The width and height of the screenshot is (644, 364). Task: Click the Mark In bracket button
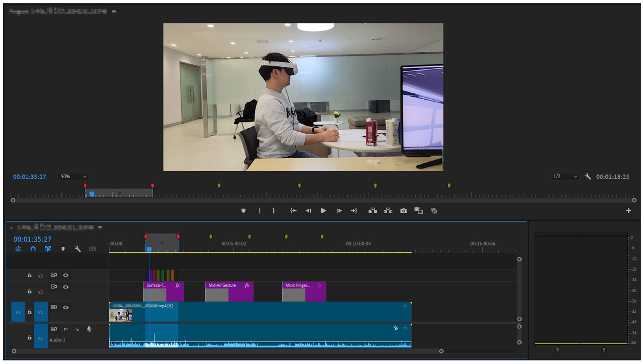[259, 211]
